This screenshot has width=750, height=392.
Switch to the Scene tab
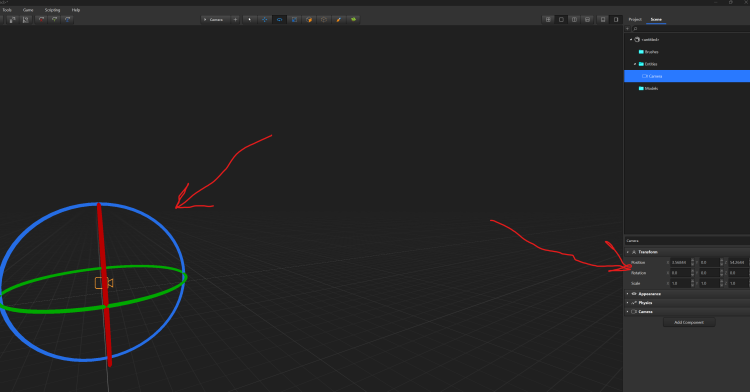click(x=656, y=20)
